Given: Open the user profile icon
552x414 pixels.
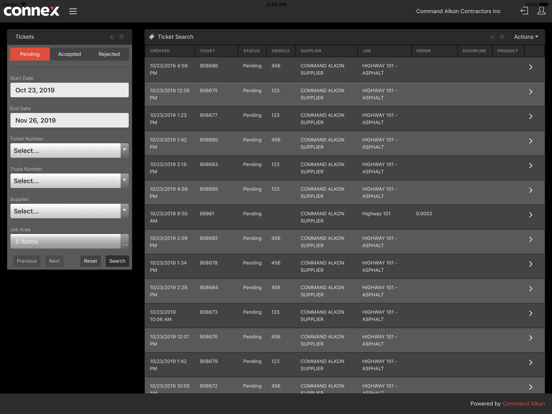Looking at the screenshot, I should pyautogui.click(x=541, y=11).
